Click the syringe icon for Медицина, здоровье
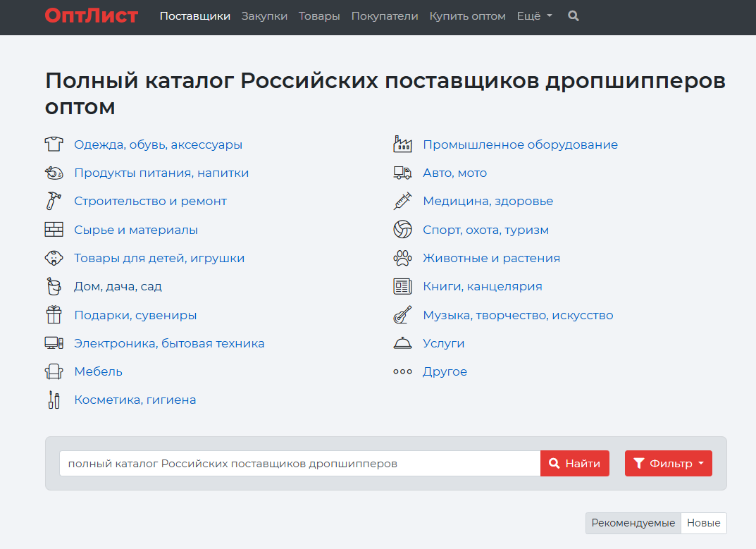This screenshot has width=756, height=549. (x=402, y=201)
